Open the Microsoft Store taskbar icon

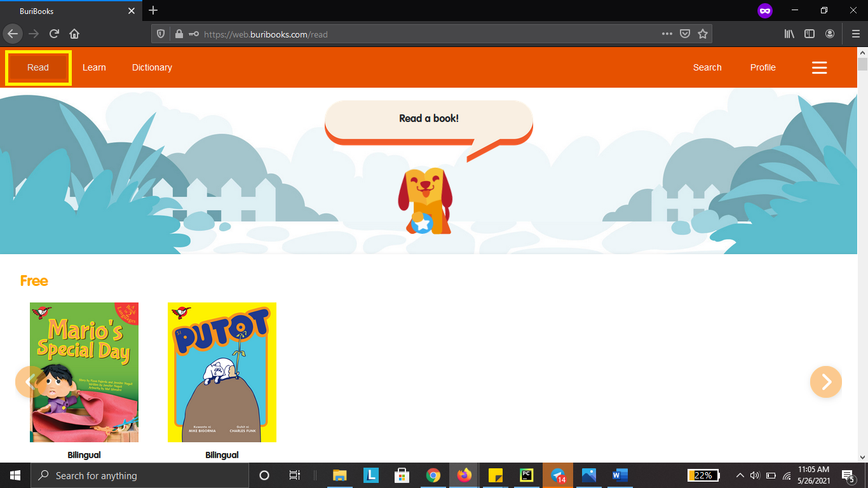[402, 475]
